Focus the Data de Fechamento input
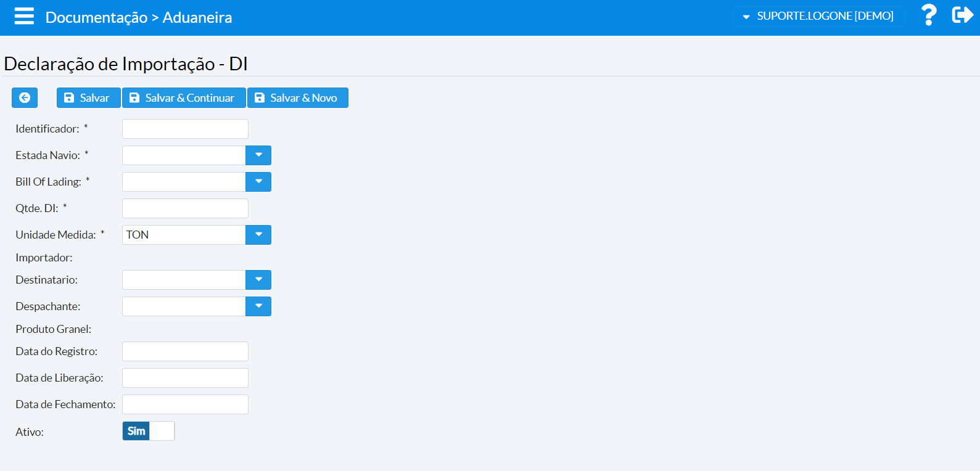Screen dimensions: 980x471 (x=185, y=404)
